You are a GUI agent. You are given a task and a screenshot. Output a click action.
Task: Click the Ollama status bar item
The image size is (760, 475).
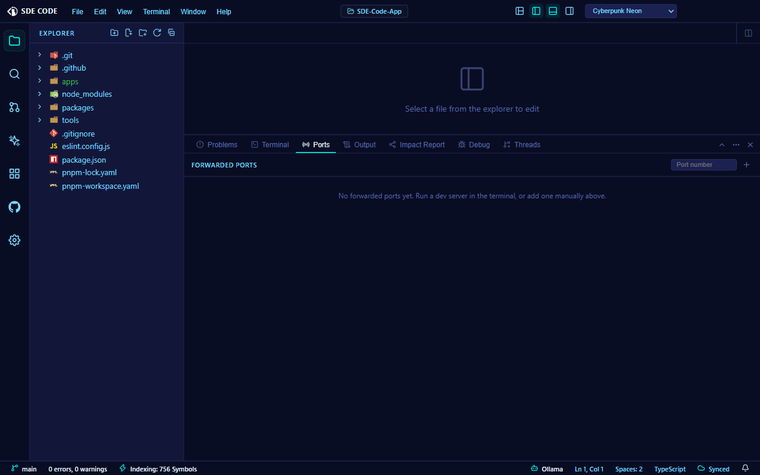click(547, 469)
